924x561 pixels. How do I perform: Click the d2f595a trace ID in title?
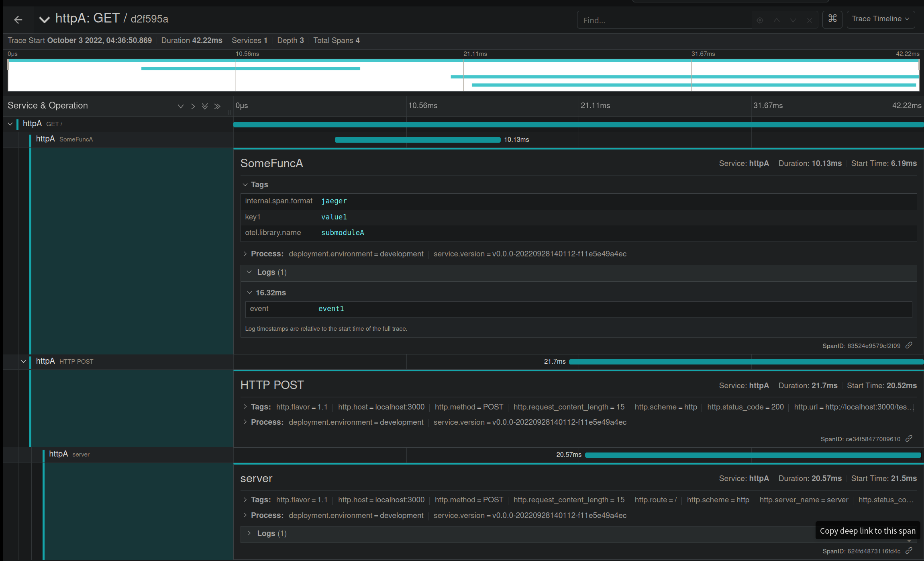149,19
